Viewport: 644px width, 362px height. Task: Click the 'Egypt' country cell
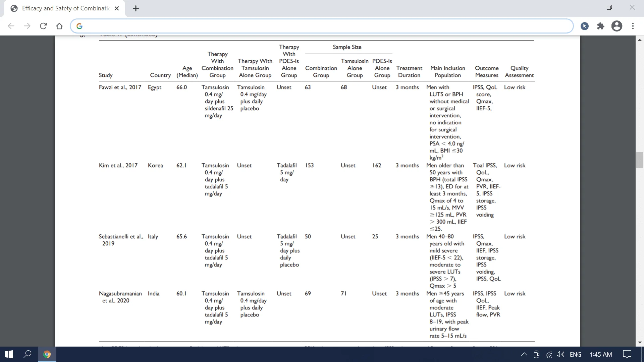point(155,87)
